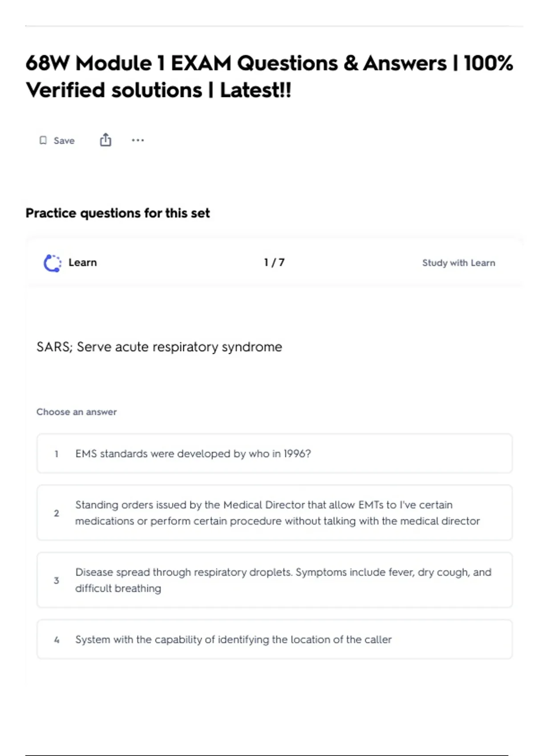Click the "1 / 7" question counter
Screen dimensions: 534x756
click(274, 262)
